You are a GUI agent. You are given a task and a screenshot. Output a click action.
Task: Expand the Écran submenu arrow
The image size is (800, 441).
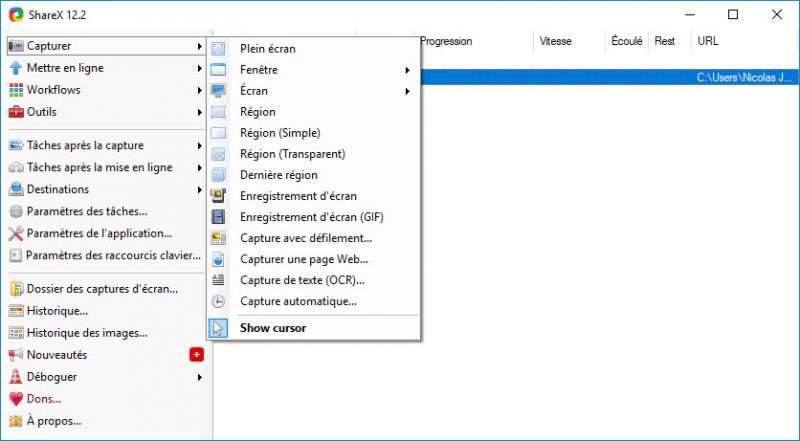[407, 91]
